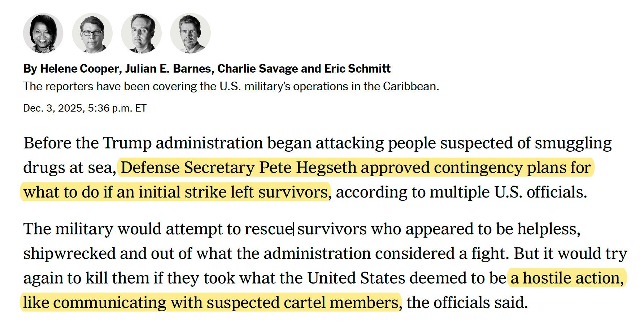Open Julian E. Barnes byline link

coord(169,69)
